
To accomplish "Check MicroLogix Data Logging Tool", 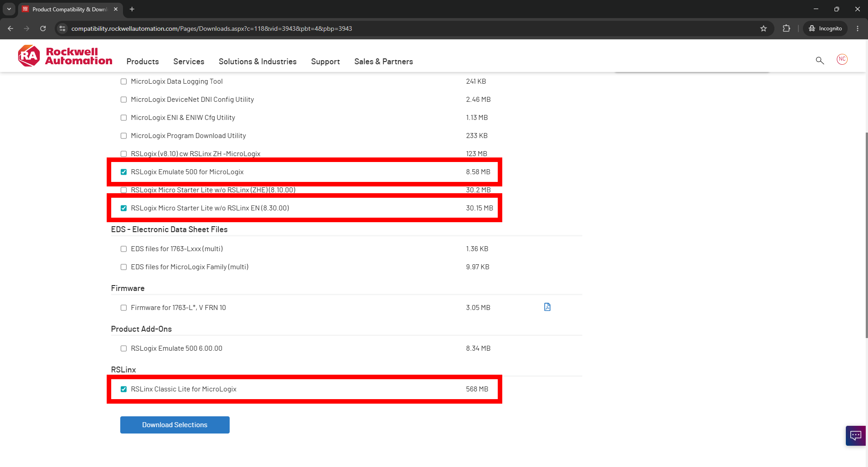I will tap(123, 81).
